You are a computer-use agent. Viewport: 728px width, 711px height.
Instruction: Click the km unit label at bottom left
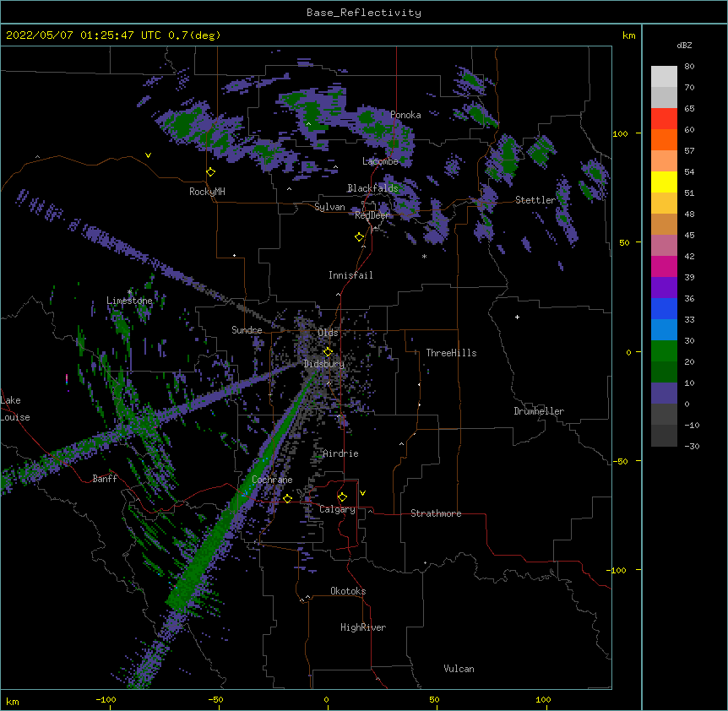13,701
